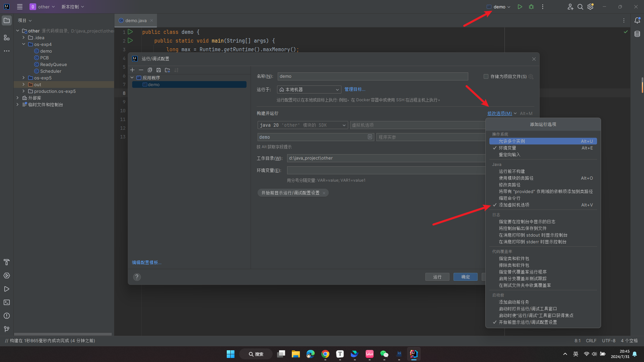The height and width of the screenshot is (362, 644).
Task: Open IDE settings gear icon
Action: click(x=591, y=7)
